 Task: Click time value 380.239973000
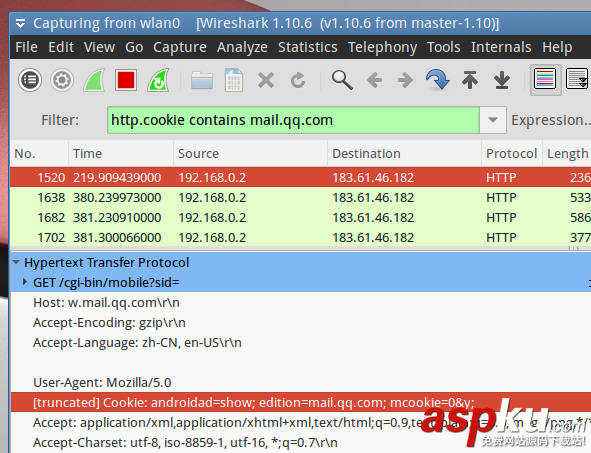tap(117, 197)
